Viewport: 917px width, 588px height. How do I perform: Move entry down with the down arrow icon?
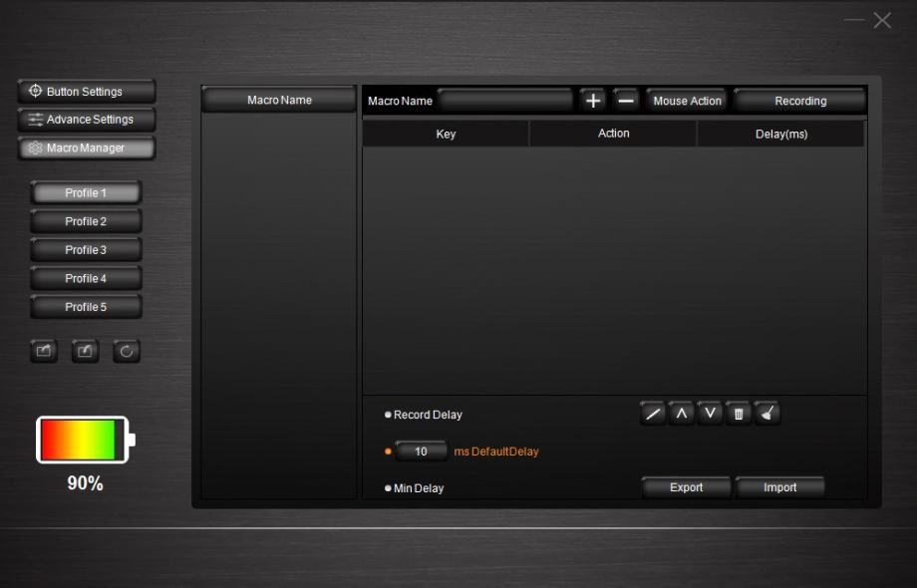[x=710, y=414]
